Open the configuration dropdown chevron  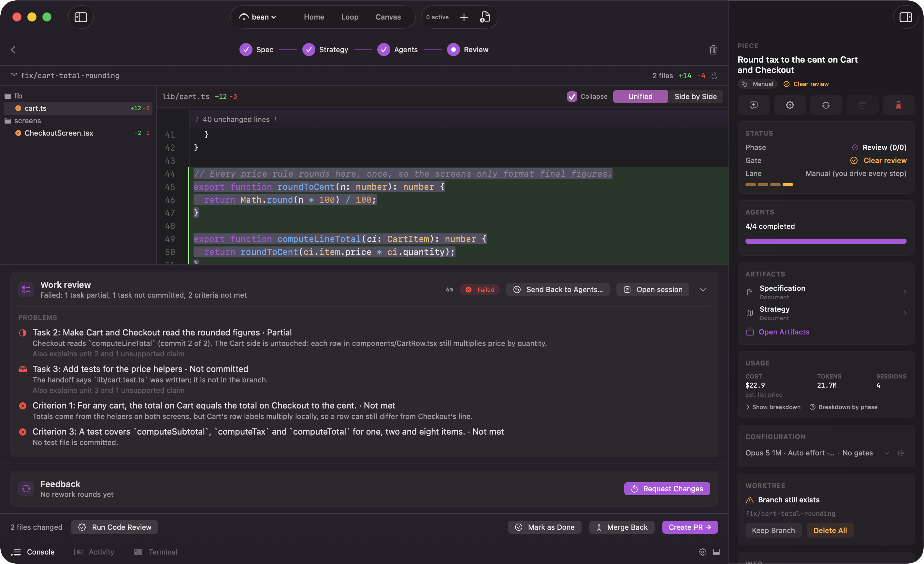tap(887, 453)
